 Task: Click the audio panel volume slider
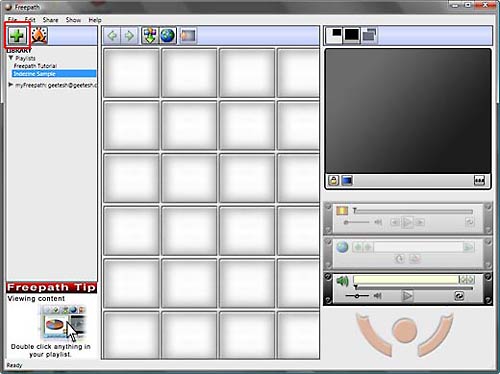[x=357, y=296]
